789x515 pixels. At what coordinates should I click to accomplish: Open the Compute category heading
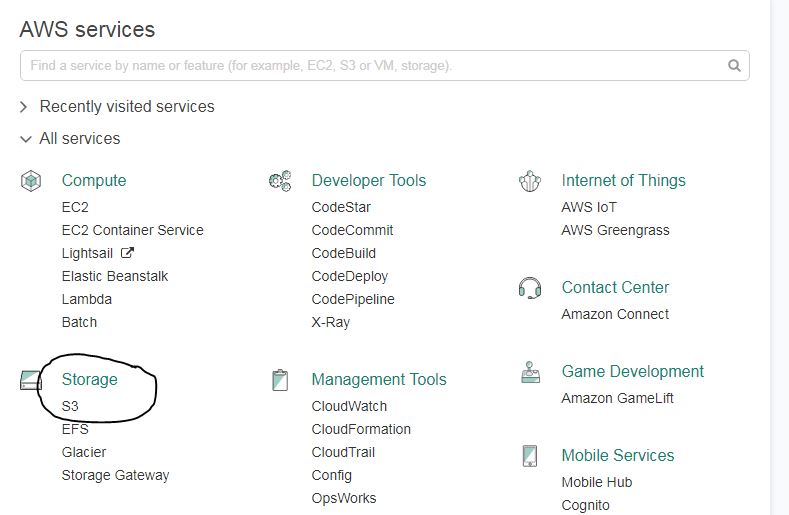(94, 180)
